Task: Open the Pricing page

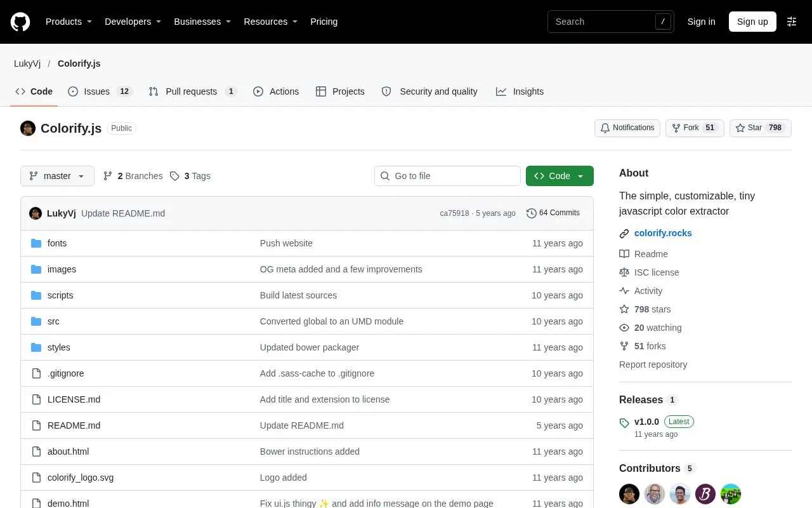Action: pos(324,22)
